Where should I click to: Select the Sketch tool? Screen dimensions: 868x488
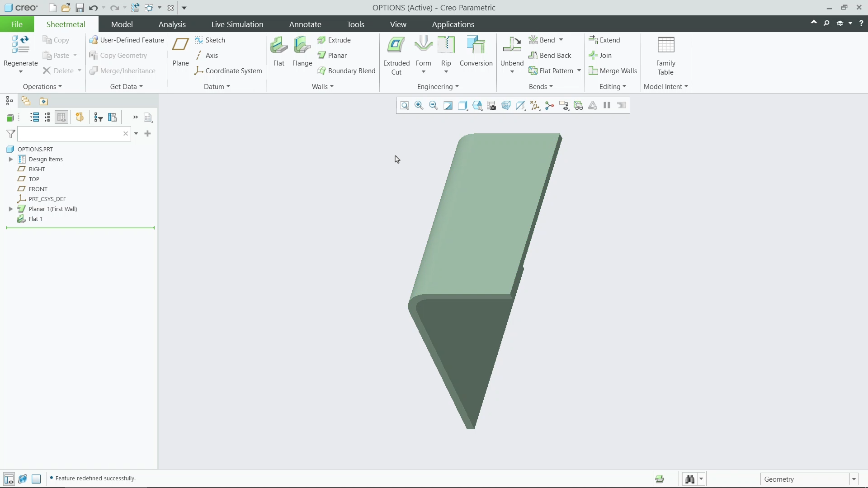pos(210,40)
